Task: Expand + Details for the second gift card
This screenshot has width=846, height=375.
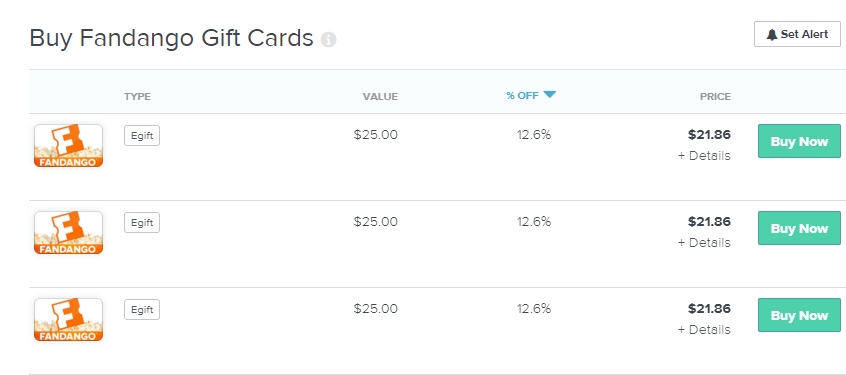Action: pos(704,242)
